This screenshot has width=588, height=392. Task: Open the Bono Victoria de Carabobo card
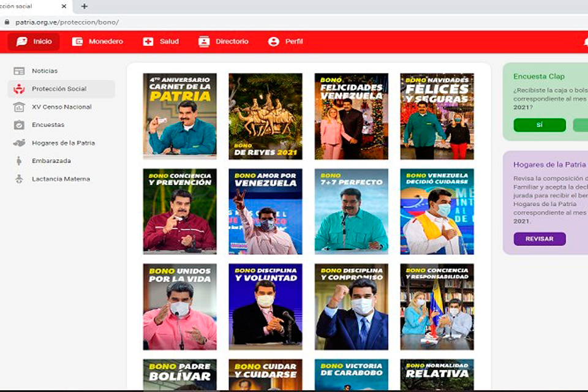(x=352, y=374)
